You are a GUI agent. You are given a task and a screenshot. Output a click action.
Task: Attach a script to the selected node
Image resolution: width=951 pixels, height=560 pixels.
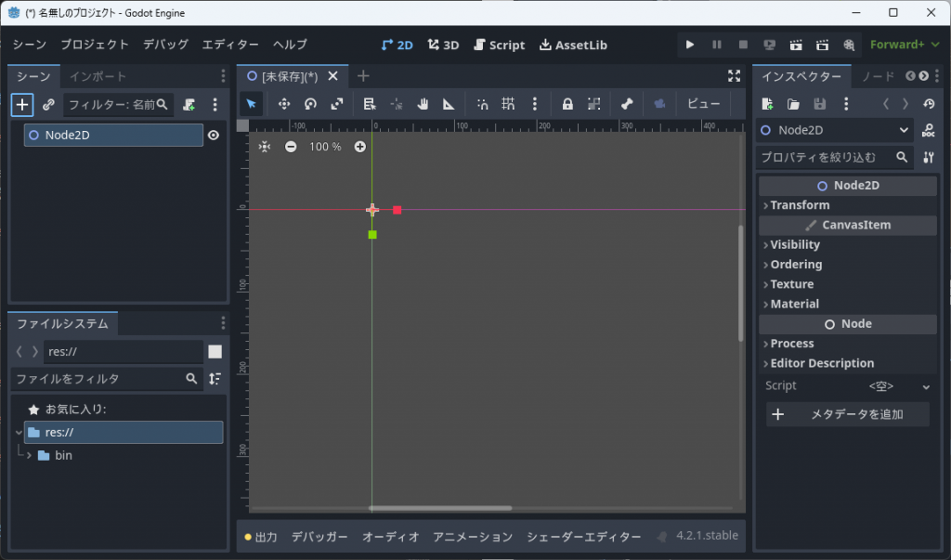point(189,104)
